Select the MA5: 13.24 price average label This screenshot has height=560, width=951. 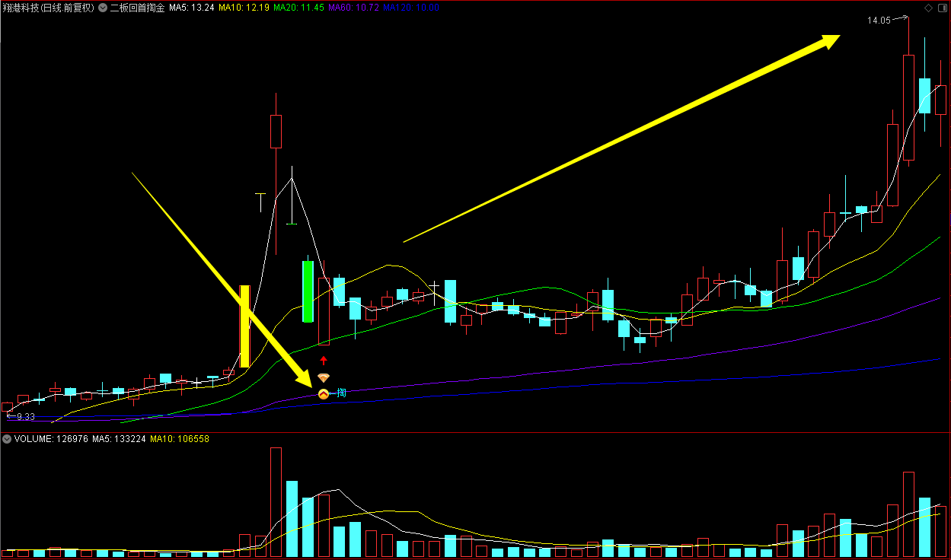(x=192, y=8)
